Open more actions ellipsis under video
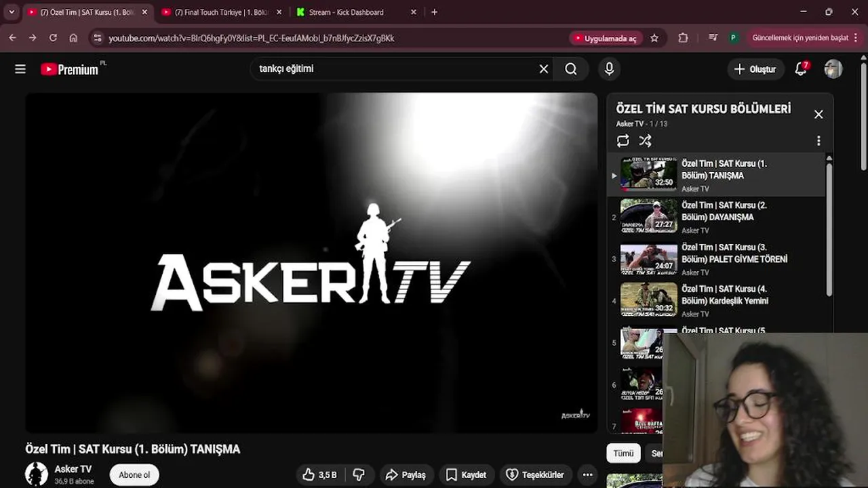868x488 pixels. (x=588, y=475)
